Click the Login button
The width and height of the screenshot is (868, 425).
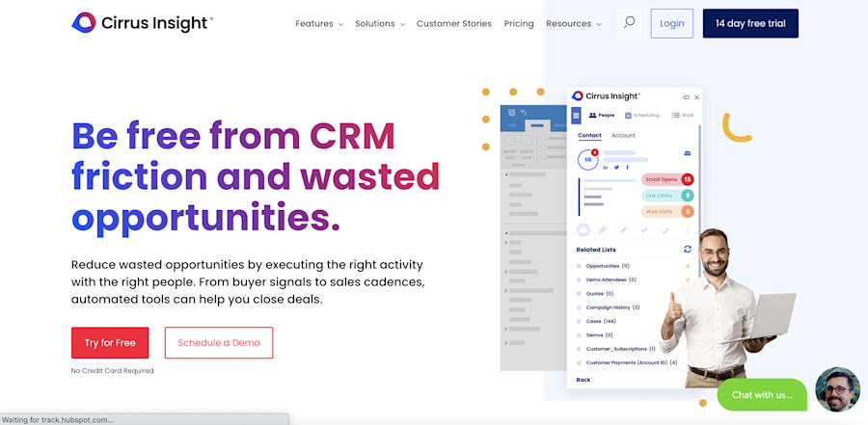[x=672, y=23]
